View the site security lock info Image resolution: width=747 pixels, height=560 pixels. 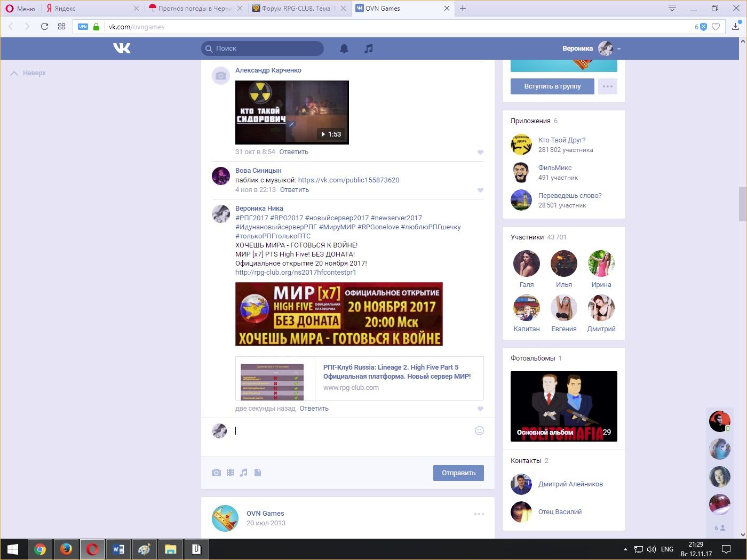click(x=96, y=27)
